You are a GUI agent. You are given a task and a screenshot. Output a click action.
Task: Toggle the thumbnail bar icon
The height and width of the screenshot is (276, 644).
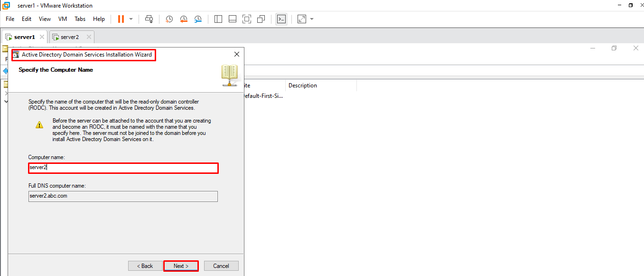pyautogui.click(x=233, y=19)
